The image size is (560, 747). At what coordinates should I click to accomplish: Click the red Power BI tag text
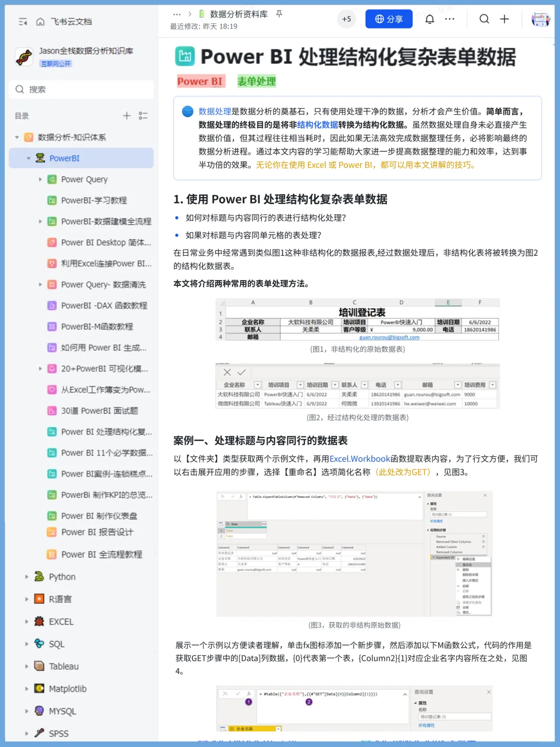200,81
